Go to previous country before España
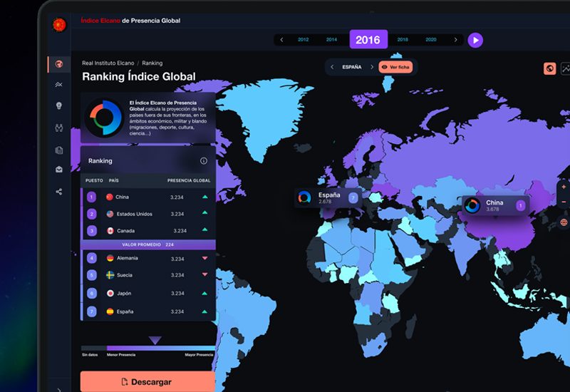Screen dimensions: 570x392 (332, 67)
